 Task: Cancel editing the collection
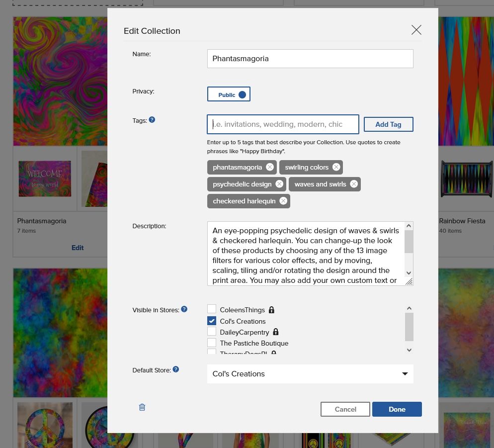click(x=345, y=409)
